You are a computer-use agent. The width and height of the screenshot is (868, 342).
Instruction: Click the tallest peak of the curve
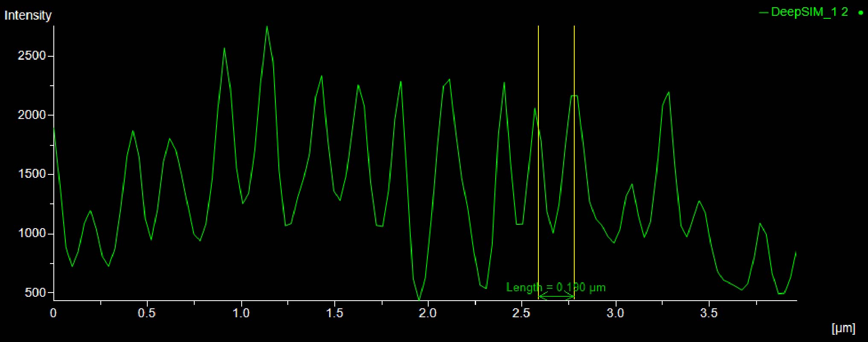coord(267,27)
